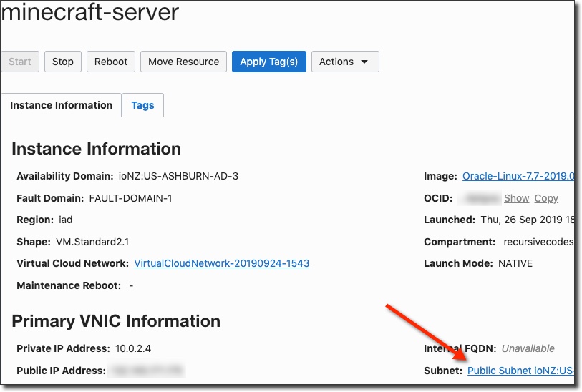This screenshot has width=582, height=392.
Task: Reboot the minecraft-server instance
Action: pyautogui.click(x=111, y=62)
